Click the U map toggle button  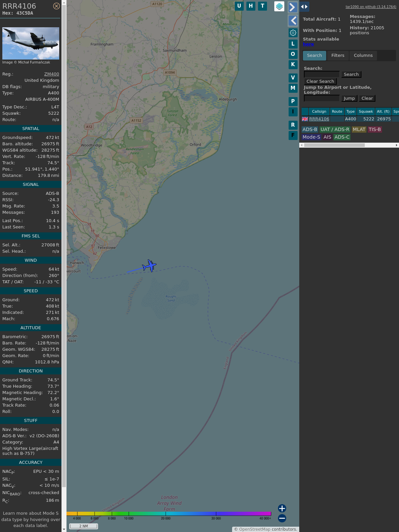(239, 6)
